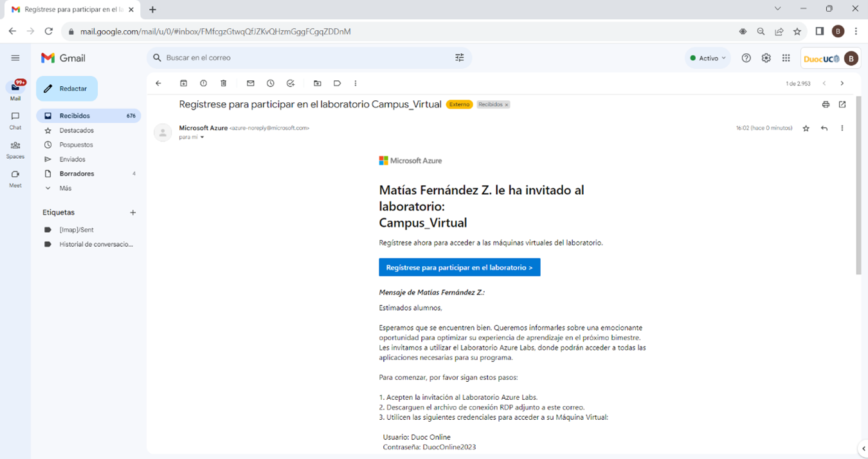The image size is (868, 459).
Task: Star this Microsoft Azure email
Action: point(806,129)
